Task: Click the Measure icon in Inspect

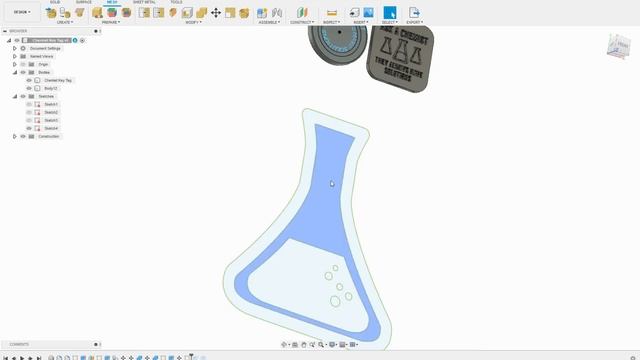Action: click(332, 13)
